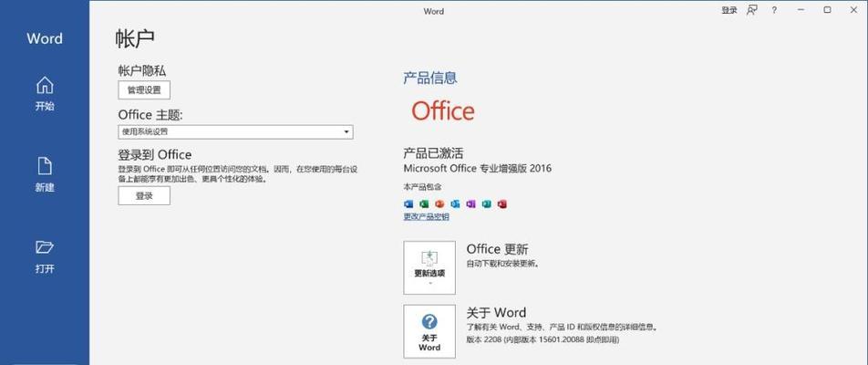Image resolution: width=868 pixels, height=365 pixels.
Task: Click the dark red Access icon in product list
Action: [502, 203]
